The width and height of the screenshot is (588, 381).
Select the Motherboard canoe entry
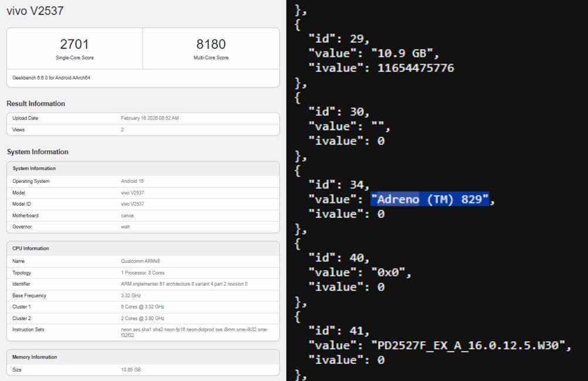point(125,215)
